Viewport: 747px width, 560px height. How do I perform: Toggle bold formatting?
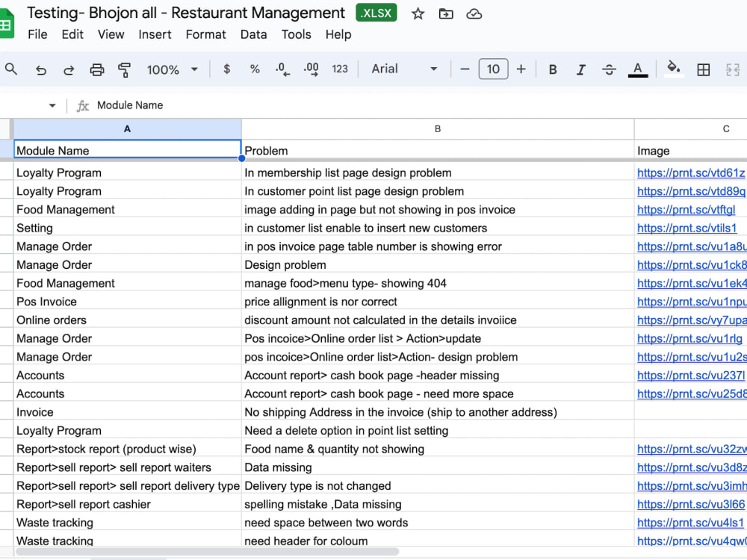pos(553,69)
